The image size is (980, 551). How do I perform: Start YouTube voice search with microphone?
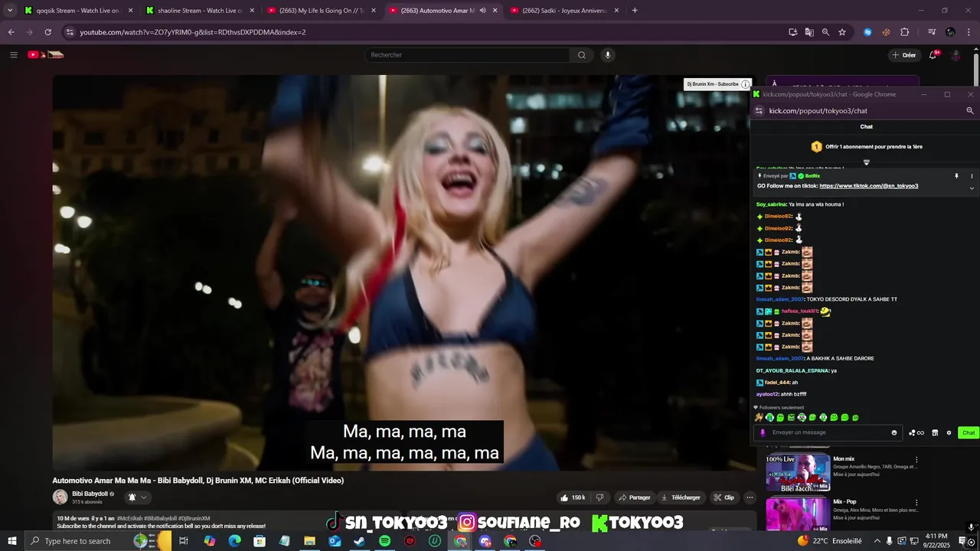608,55
